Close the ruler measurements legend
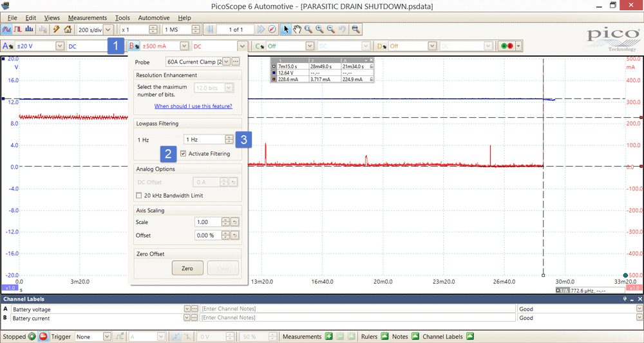 click(372, 60)
